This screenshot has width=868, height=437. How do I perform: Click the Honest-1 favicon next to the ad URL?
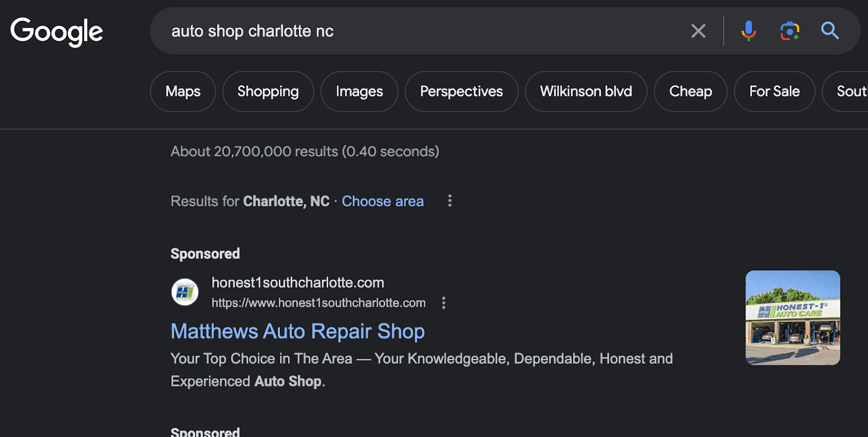click(184, 292)
